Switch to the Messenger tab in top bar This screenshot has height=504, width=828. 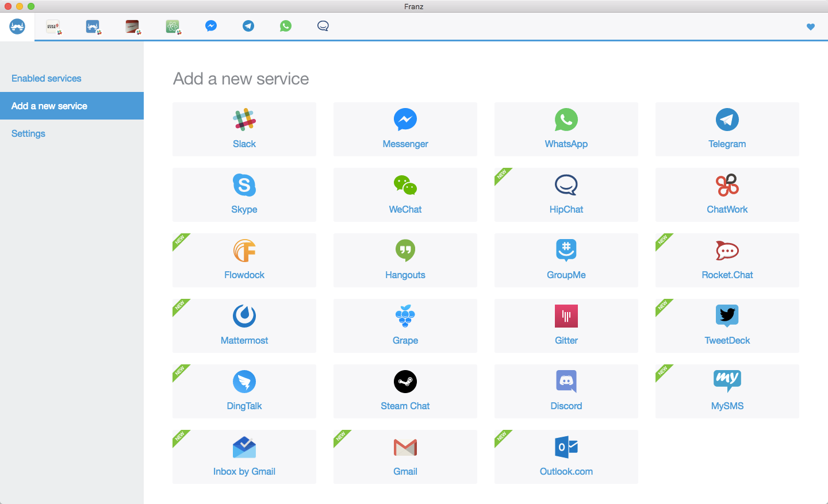tap(211, 26)
